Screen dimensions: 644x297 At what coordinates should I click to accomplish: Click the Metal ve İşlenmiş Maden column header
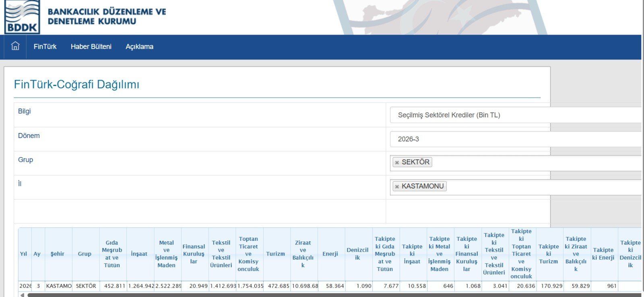168,254
